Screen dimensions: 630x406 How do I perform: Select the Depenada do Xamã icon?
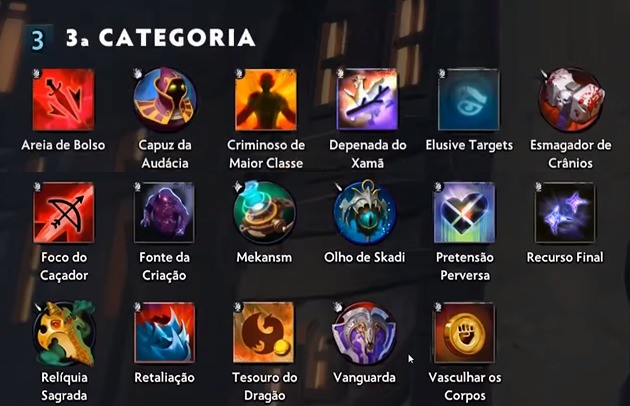(367, 100)
